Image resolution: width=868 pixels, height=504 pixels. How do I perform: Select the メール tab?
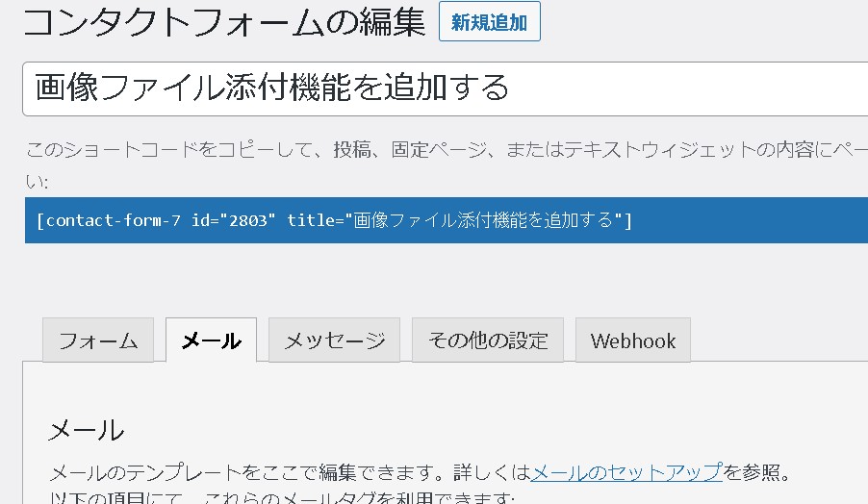click(211, 340)
